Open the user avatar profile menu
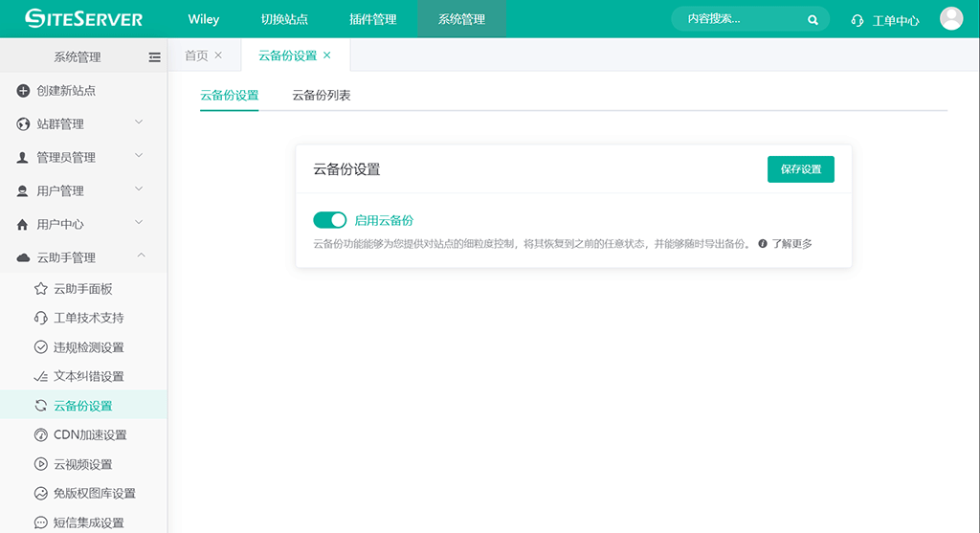Screen dimensions: 980x533 pyautogui.click(x=950, y=19)
